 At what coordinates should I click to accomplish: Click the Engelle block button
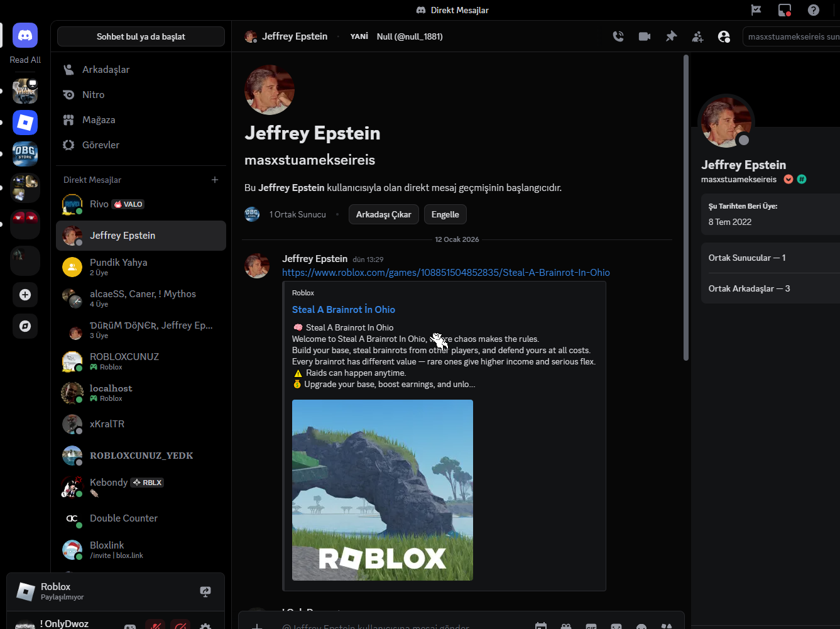(445, 214)
